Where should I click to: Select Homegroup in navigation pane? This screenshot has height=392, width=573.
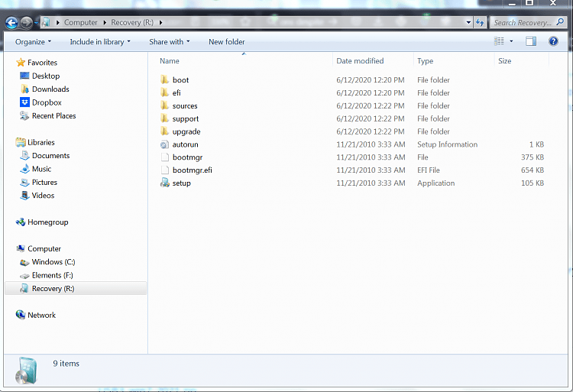pyautogui.click(x=48, y=222)
